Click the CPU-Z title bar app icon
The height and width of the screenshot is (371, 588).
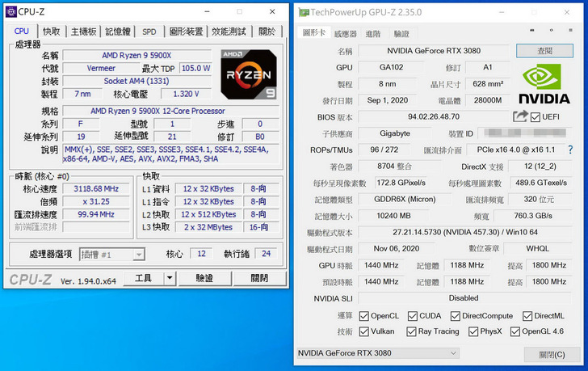click(x=10, y=11)
